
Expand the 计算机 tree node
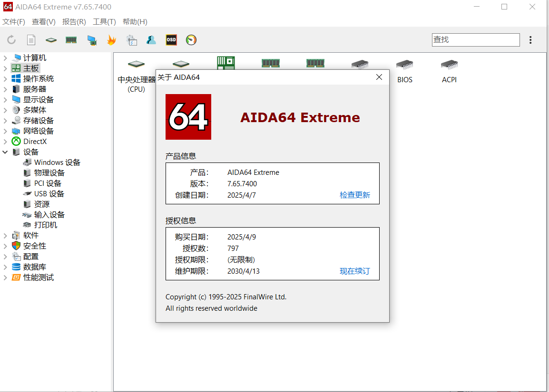point(5,57)
